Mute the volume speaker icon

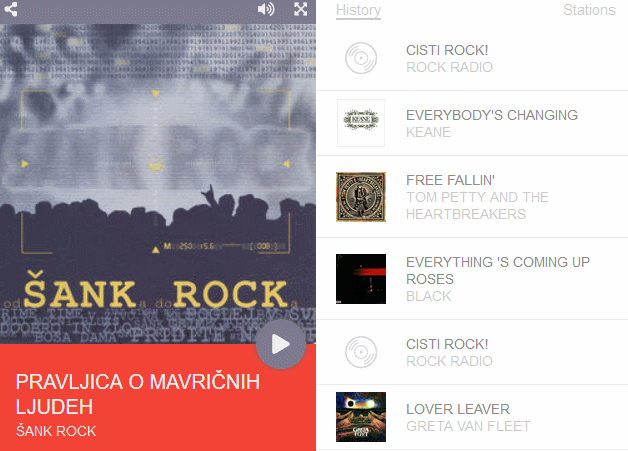click(x=266, y=9)
